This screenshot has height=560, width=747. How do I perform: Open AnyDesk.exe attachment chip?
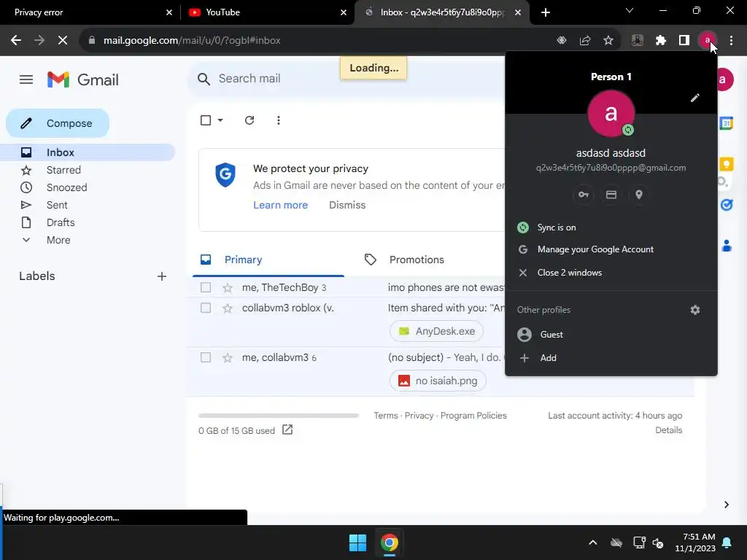[x=436, y=332]
